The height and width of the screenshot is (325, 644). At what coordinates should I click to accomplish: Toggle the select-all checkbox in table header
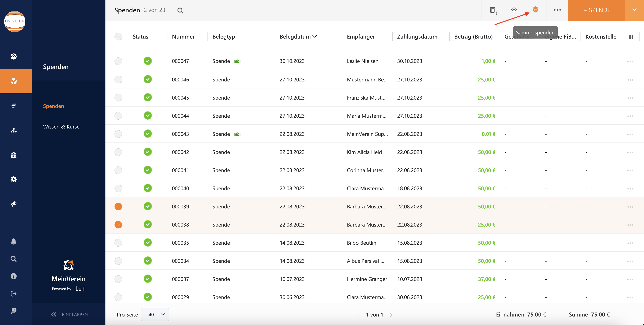tap(118, 36)
